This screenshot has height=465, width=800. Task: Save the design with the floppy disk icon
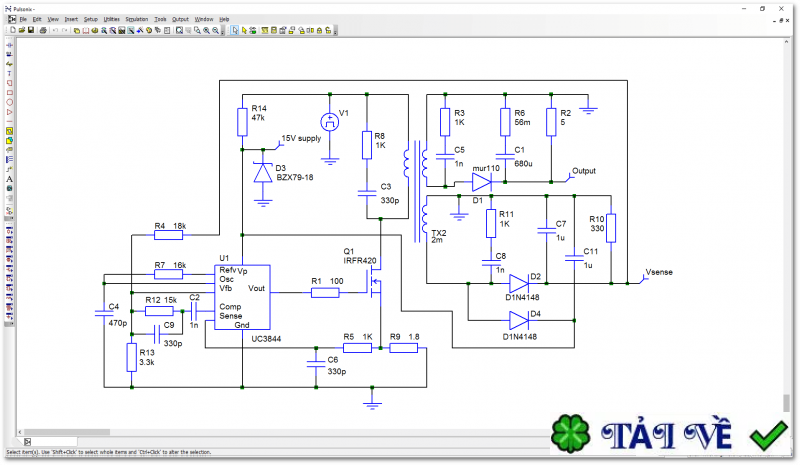tap(31, 30)
